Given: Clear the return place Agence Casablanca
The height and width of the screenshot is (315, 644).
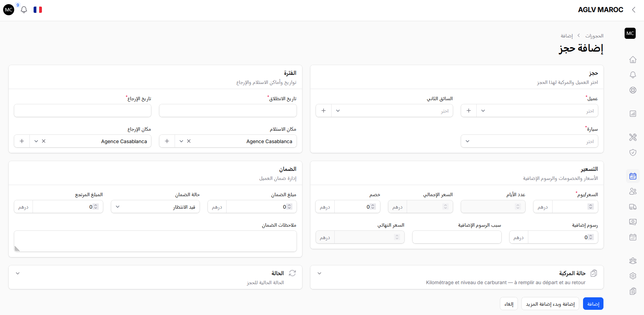Looking at the screenshot, I should click(x=44, y=141).
